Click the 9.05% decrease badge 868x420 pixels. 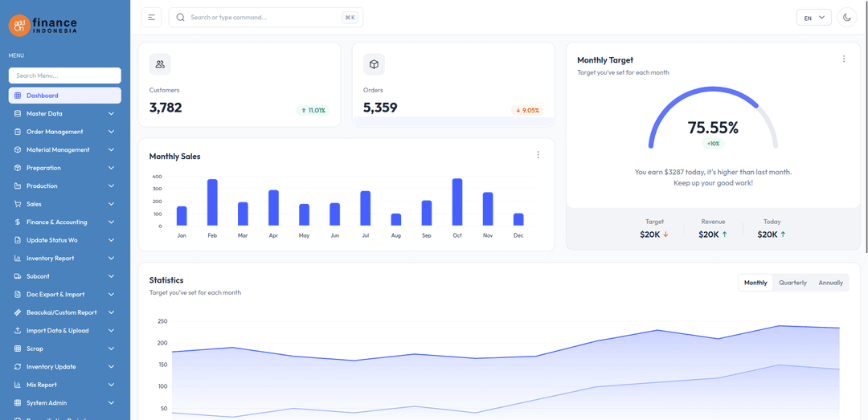point(527,110)
